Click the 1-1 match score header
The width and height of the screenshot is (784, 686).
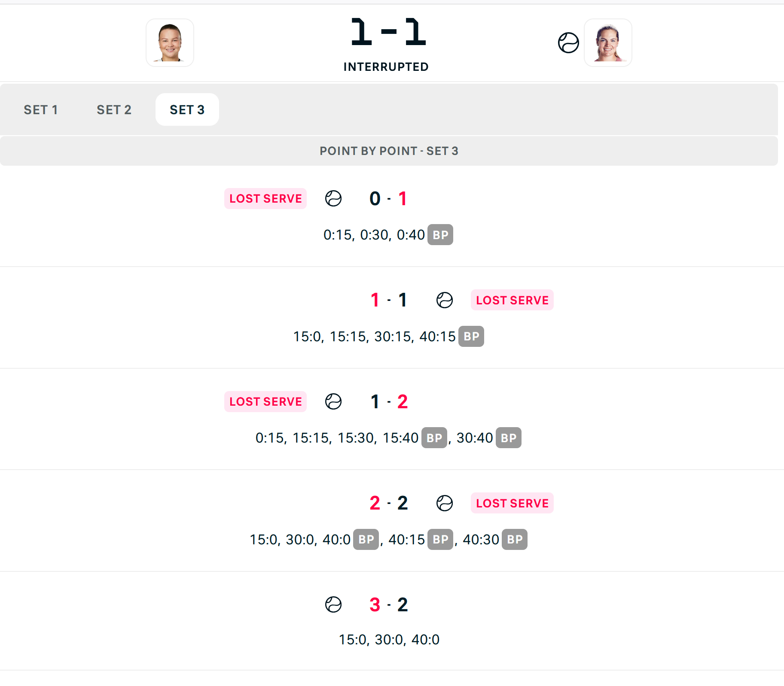coord(388,32)
